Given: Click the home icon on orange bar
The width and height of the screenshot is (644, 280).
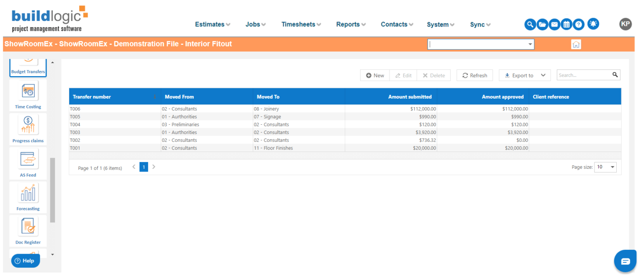Looking at the screenshot, I should tap(576, 44).
